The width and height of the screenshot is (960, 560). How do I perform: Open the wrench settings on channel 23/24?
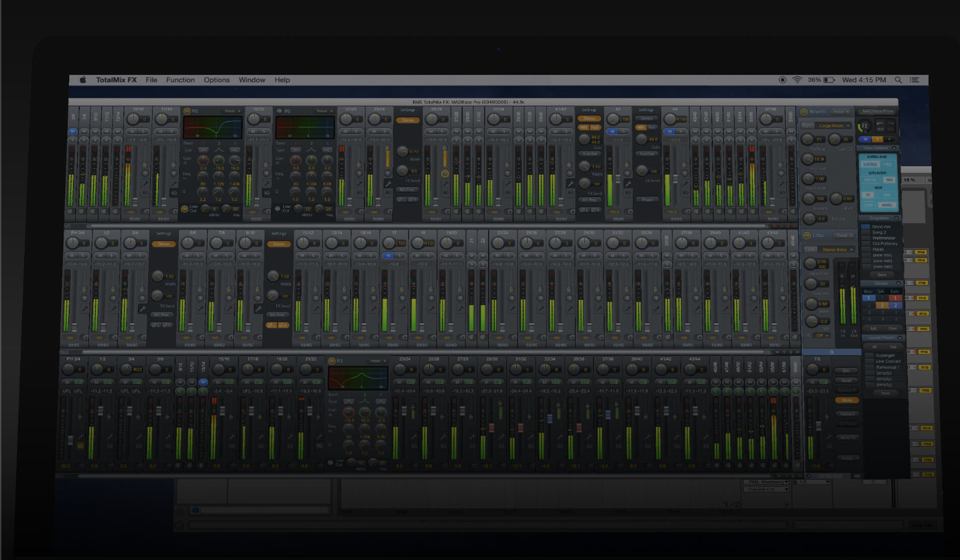click(x=387, y=183)
